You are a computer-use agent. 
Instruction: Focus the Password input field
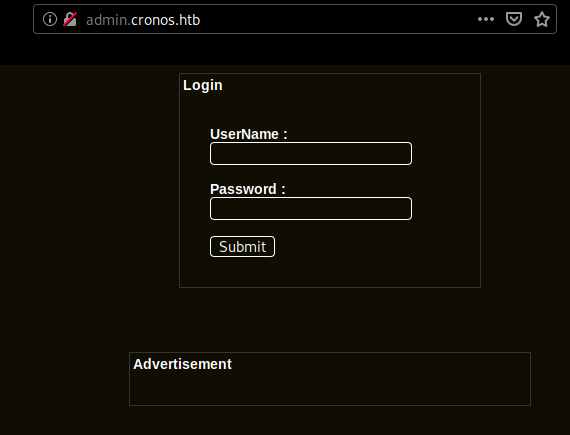pyautogui.click(x=311, y=208)
